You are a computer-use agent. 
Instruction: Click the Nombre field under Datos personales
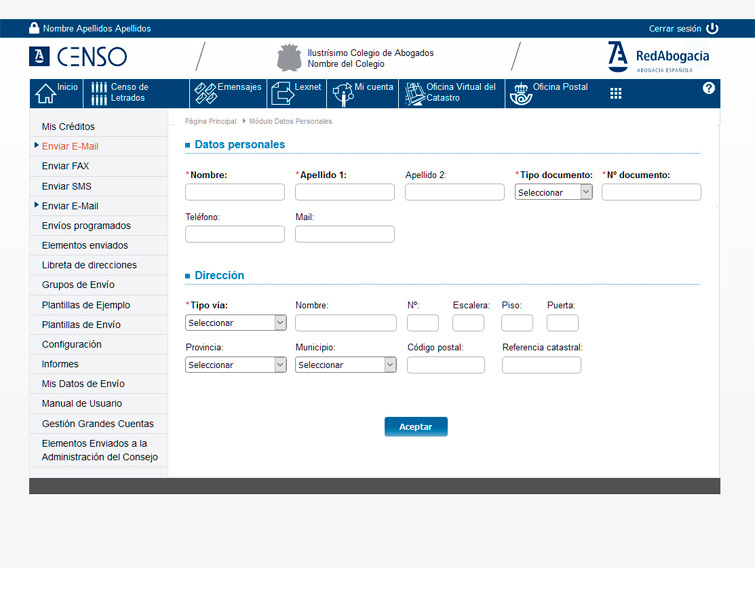tap(235, 192)
